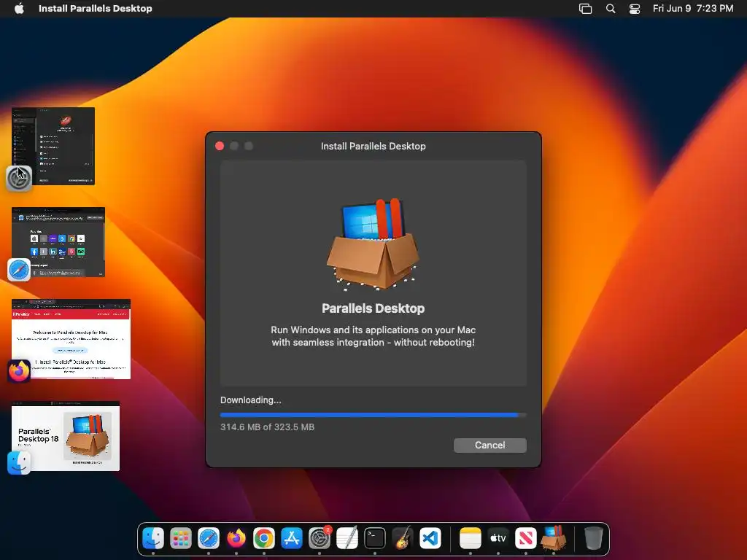Screen dimensions: 747x560
Task: Click the "Run Windows and its applications" description
Action: [373, 336]
